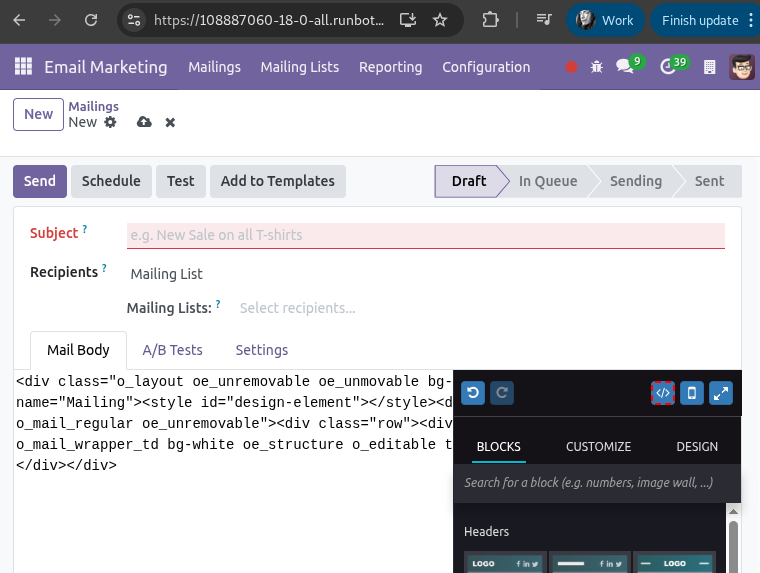Click the New record button

[38, 114]
